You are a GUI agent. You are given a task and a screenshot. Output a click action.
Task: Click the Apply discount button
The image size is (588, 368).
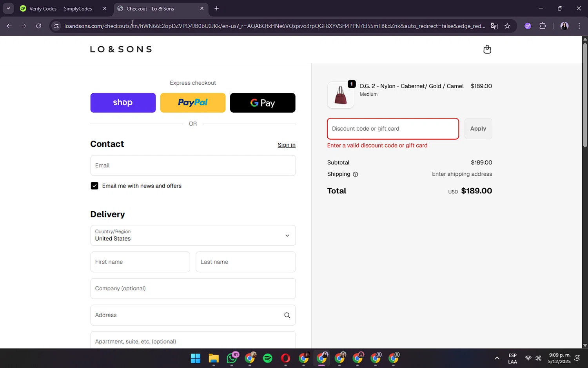coord(478,129)
